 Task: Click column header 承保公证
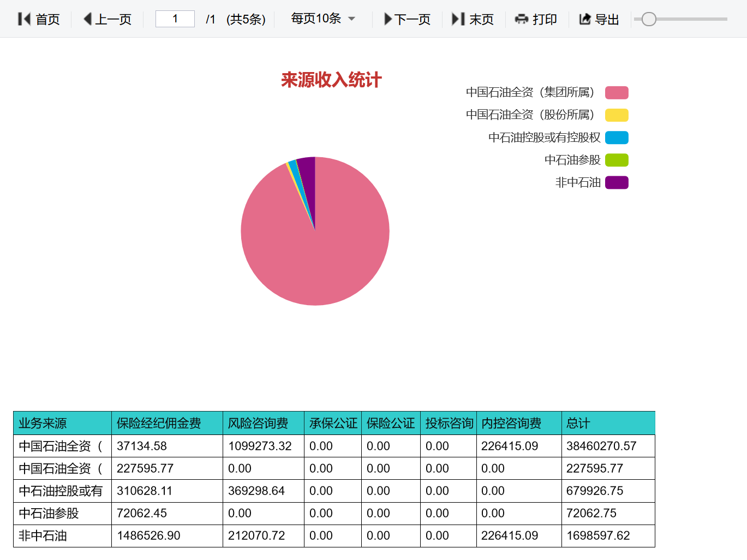tap(333, 424)
